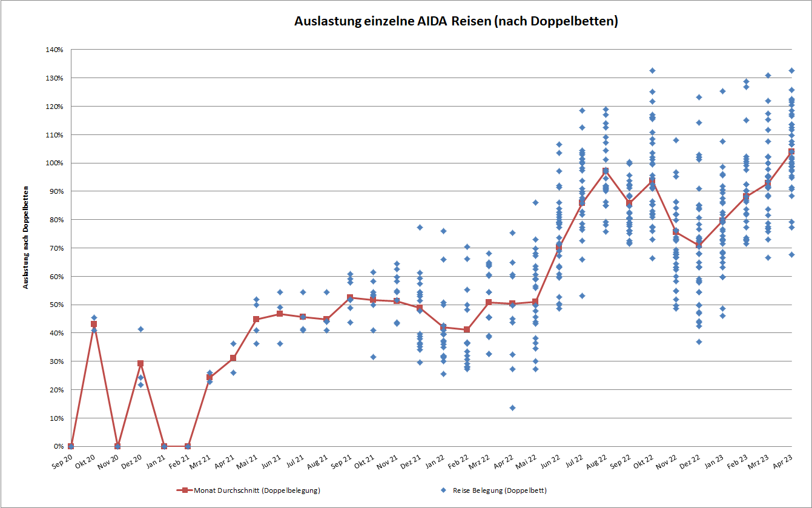Select the highest blue diamond above Mai 22
812x508 pixels.
pos(535,202)
